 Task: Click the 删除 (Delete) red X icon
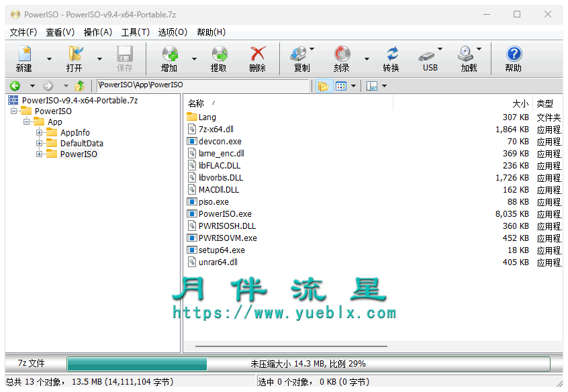click(258, 54)
